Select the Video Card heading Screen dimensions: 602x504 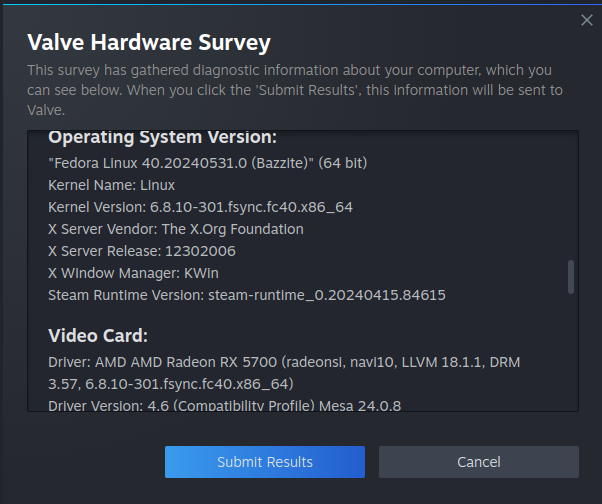click(x=98, y=335)
